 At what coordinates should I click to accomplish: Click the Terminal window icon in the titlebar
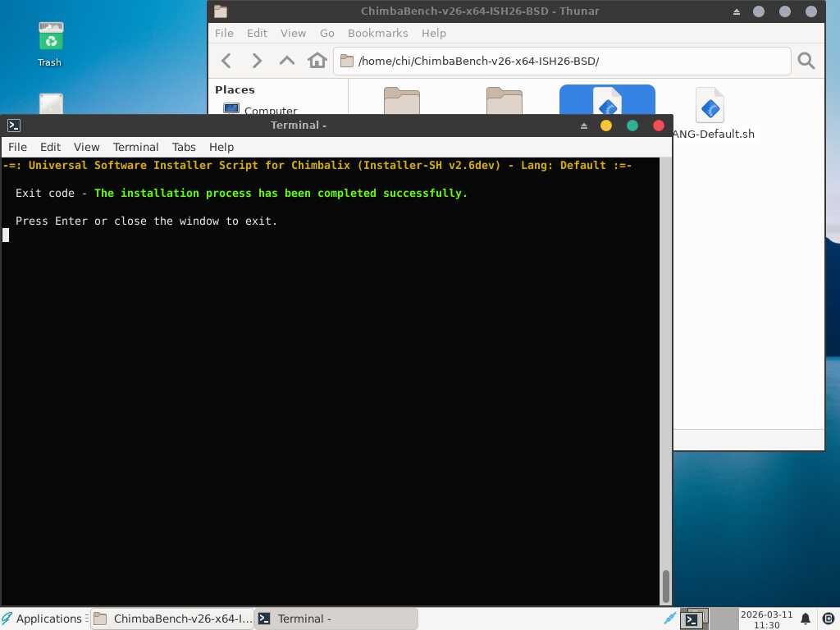point(14,126)
